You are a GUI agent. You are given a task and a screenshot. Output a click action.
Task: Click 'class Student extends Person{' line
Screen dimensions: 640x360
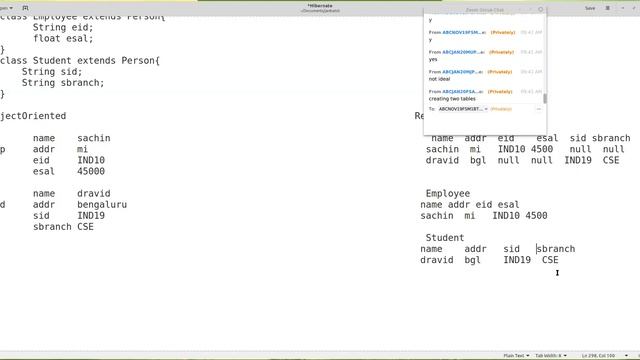coord(80,61)
